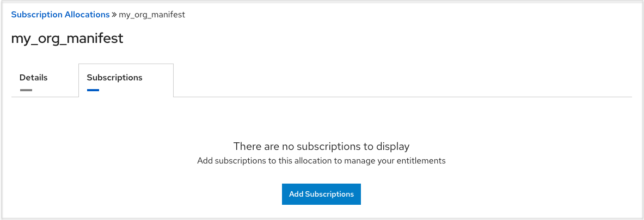Click the 'Add subscriptions to this allocation' hint text
The height and width of the screenshot is (220, 644).
pyautogui.click(x=321, y=161)
